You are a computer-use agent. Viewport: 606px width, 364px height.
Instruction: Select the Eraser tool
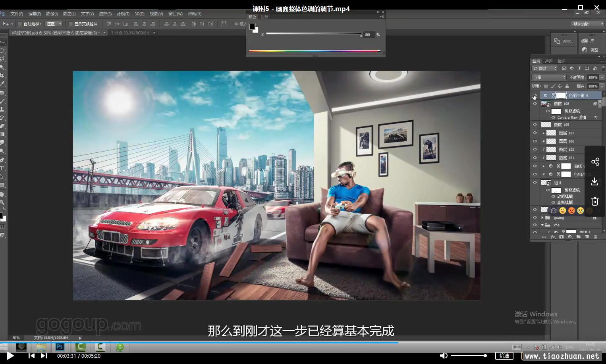coord(2,126)
